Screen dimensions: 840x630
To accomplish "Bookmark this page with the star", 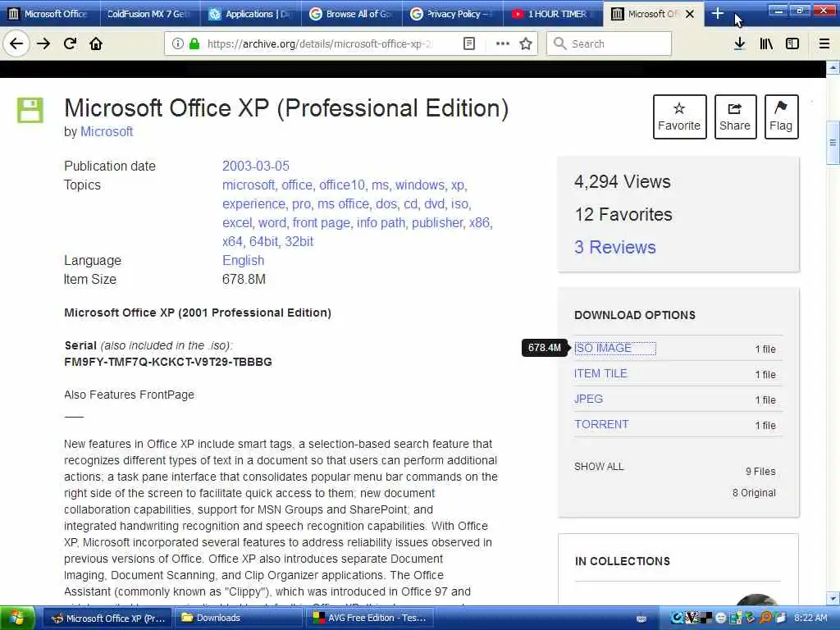I will pos(526,44).
